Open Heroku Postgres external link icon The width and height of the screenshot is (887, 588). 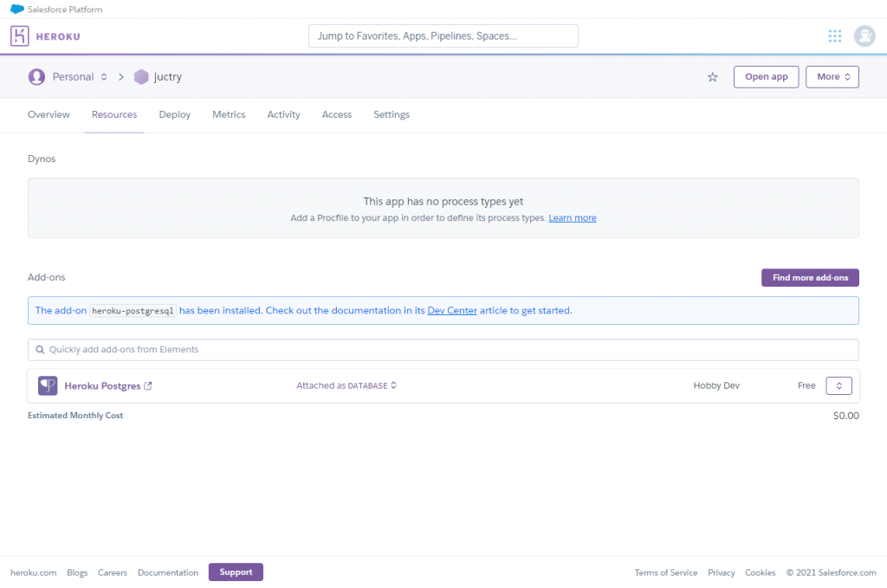147,385
